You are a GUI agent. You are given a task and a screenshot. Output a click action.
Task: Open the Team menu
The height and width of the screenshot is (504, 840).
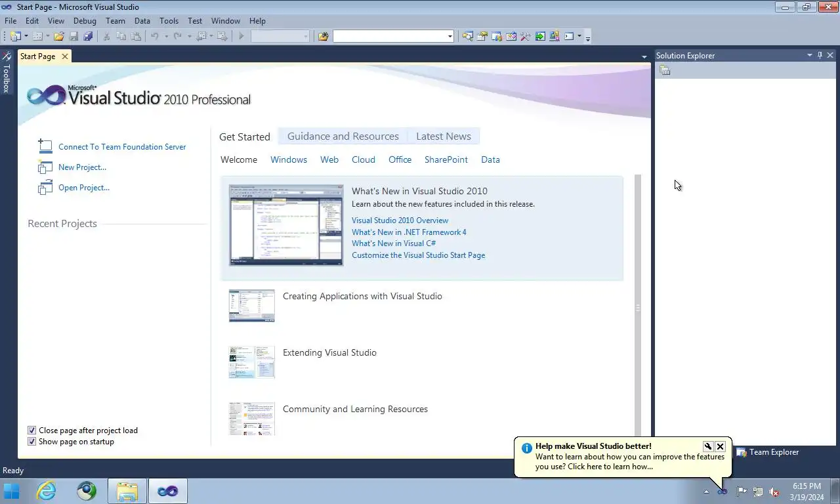pos(115,21)
